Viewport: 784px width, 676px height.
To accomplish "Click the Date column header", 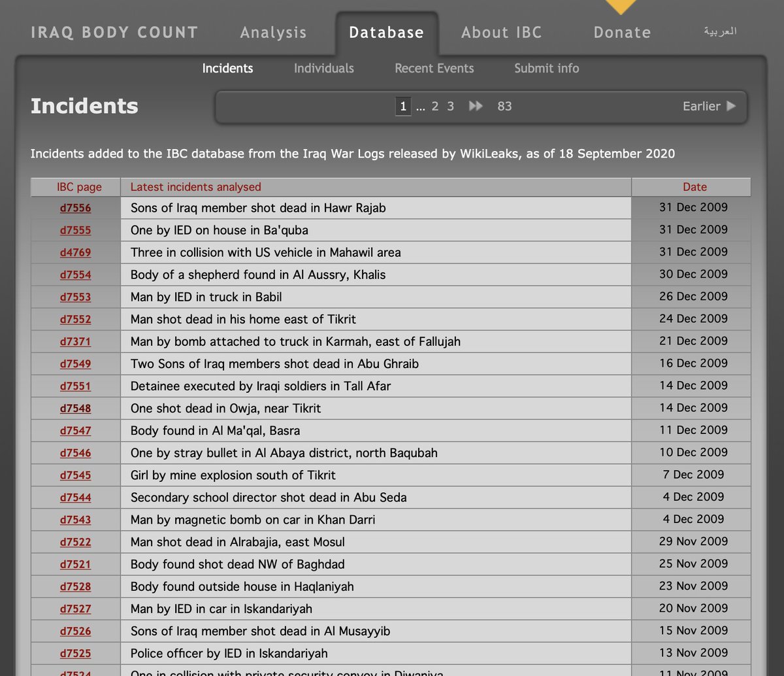I will (x=691, y=186).
